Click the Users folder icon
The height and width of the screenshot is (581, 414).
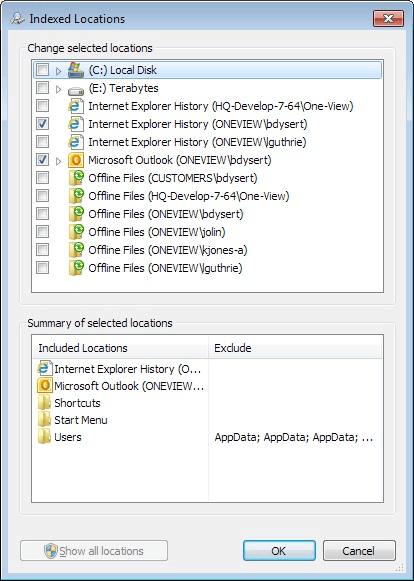click(44, 437)
